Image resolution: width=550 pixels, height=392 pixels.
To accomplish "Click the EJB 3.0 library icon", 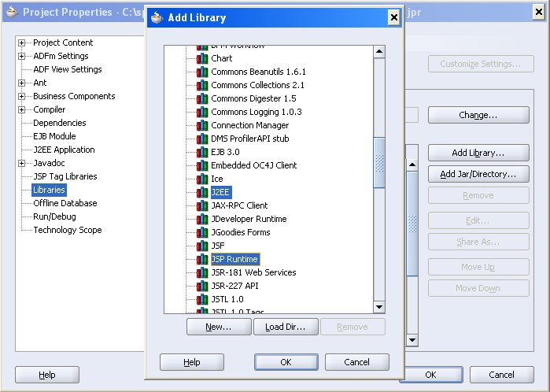I will point(202,152).
